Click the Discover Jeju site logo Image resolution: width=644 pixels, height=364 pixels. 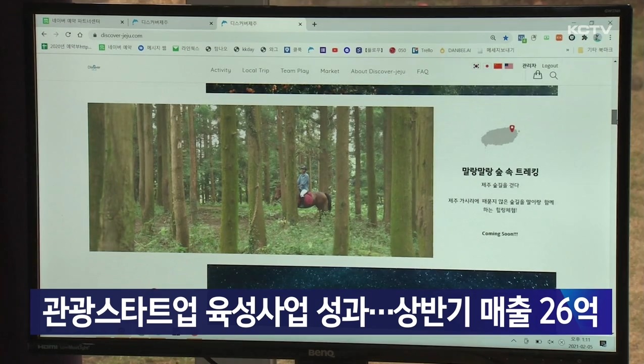pyautogui.click(x=94, y=67)
